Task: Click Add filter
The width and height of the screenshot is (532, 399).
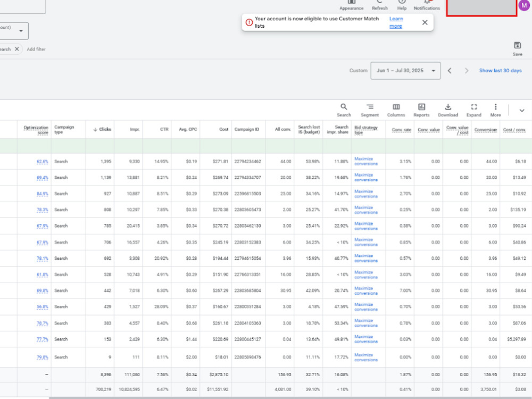Action: (36, 49)
